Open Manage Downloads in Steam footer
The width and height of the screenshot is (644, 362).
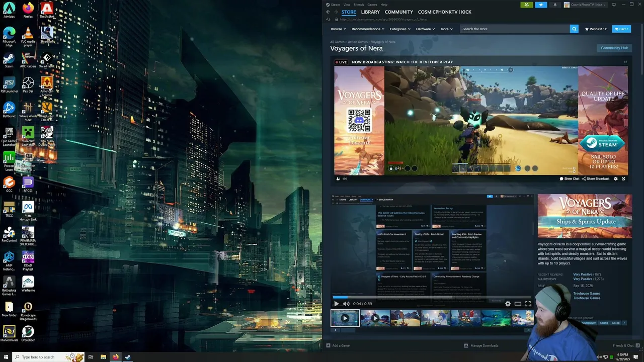point(481,345)
